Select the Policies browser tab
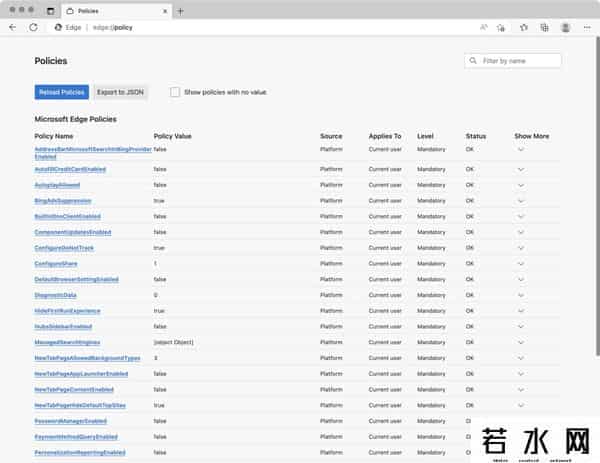The height and width of the screenshot is (463, 600). coord(117,11)
